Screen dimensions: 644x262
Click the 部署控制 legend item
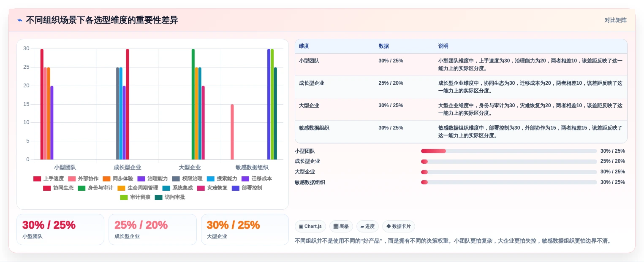tap(247, 188)
